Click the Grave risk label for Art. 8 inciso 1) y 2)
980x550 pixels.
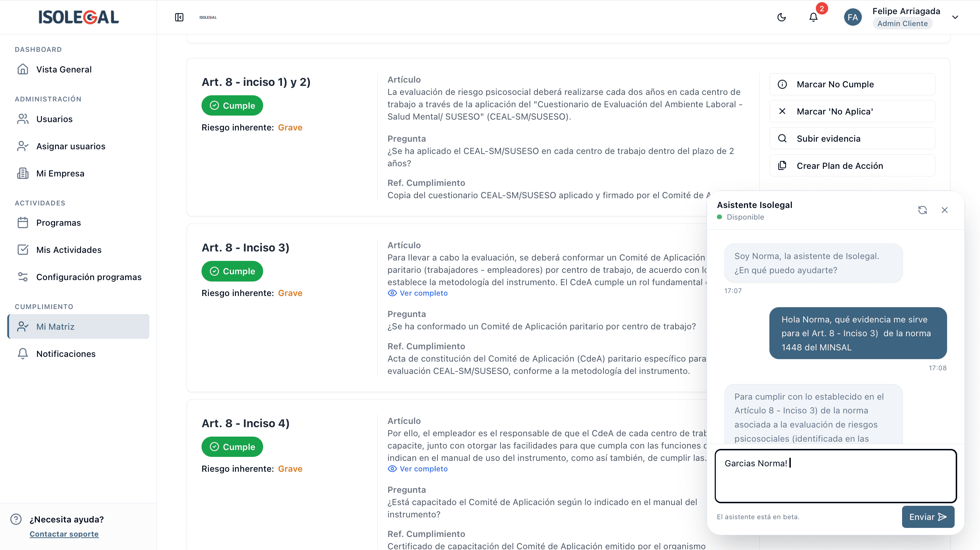290,128
